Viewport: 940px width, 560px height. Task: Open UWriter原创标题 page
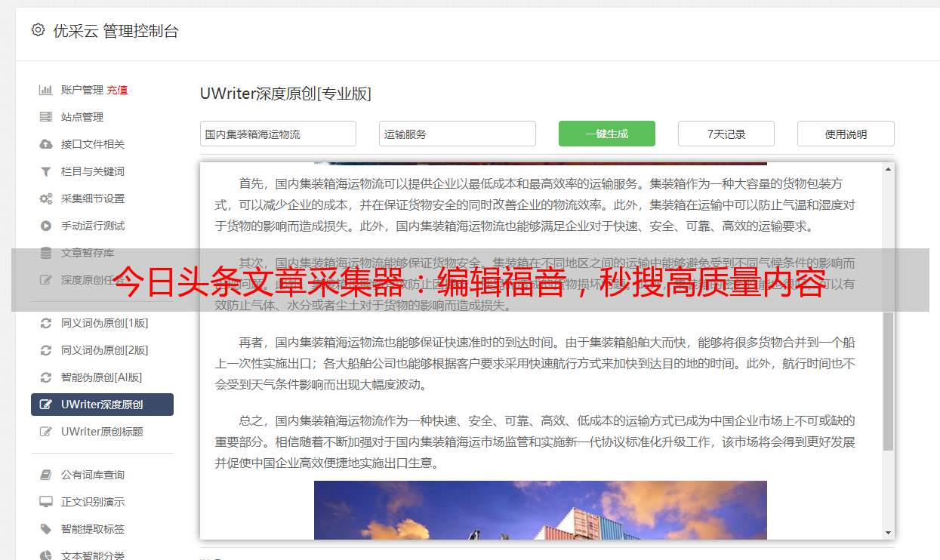[x=102, y=432]
